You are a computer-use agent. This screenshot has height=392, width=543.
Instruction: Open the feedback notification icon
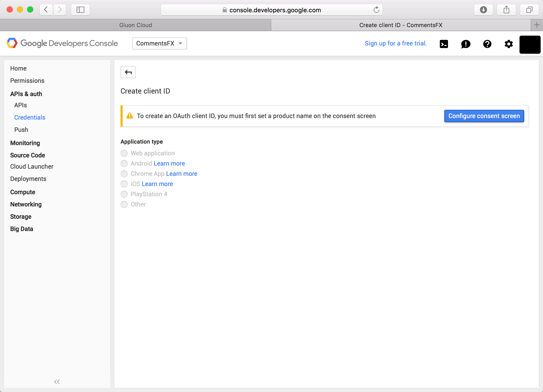pos(466,44)
